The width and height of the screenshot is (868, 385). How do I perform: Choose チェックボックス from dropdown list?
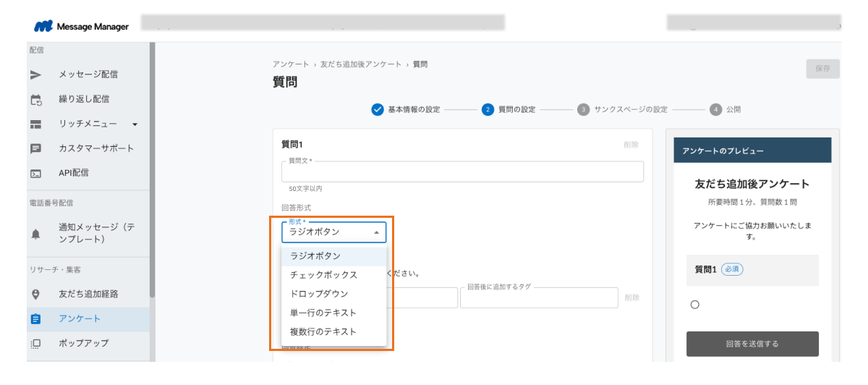pos(333,275)
